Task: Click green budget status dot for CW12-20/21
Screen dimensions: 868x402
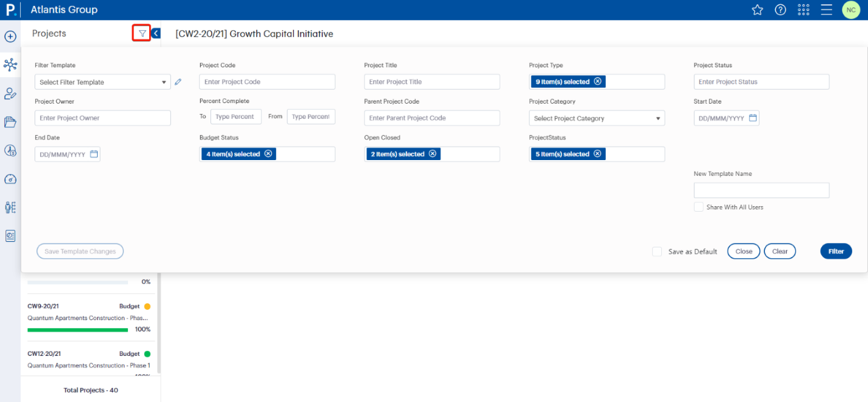Action: (147, 354)
